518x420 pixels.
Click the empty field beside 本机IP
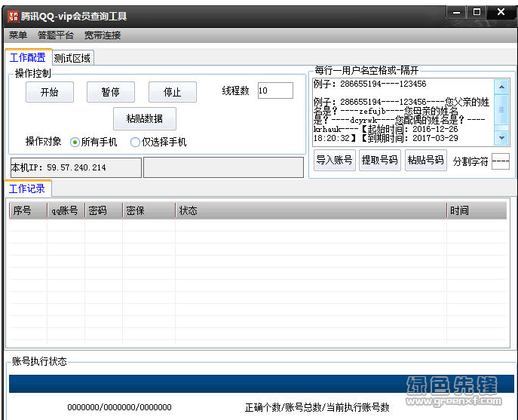click(224, 167)
